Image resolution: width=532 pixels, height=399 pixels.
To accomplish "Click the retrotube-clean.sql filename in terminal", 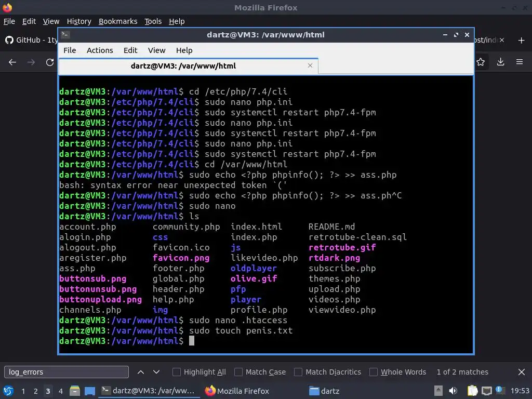I will (x=357, y=237).
